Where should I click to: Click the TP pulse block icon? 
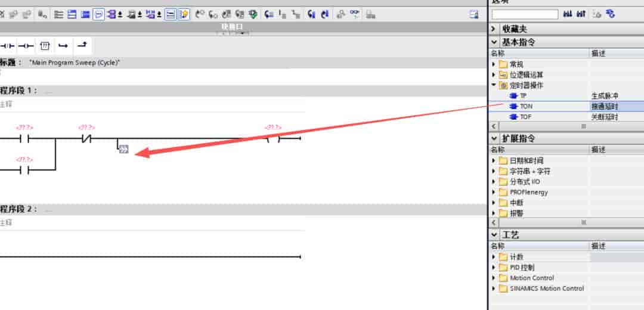pyautogui.click(x=513, y=95)
